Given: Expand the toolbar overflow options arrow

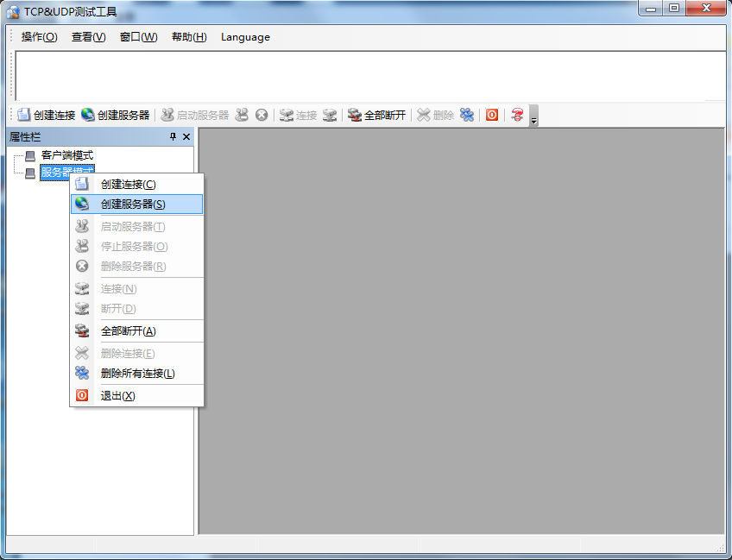Looking at the screenshot, I should point(534,116).
